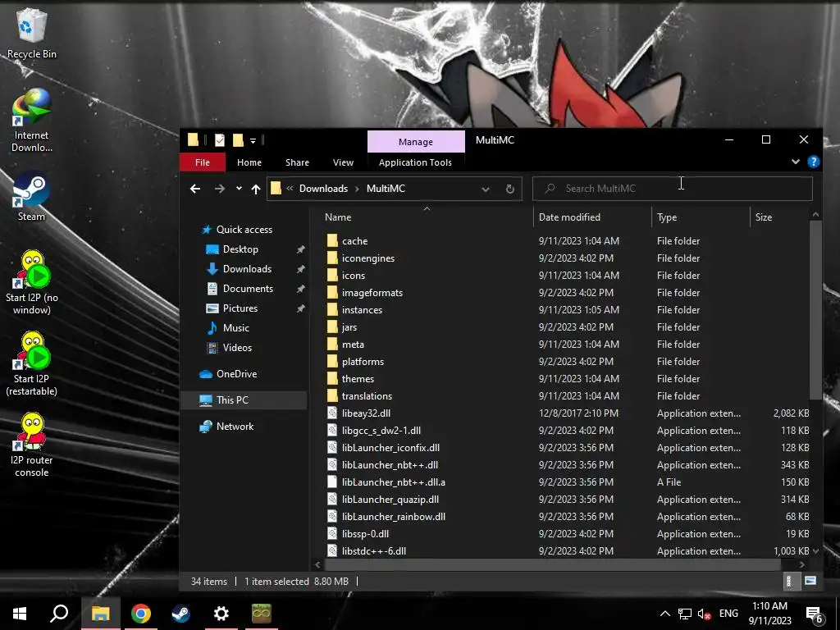Click New folder quick access toolbar icon
The height and width of the screenshot is (630, 840).
coord(238,140)
